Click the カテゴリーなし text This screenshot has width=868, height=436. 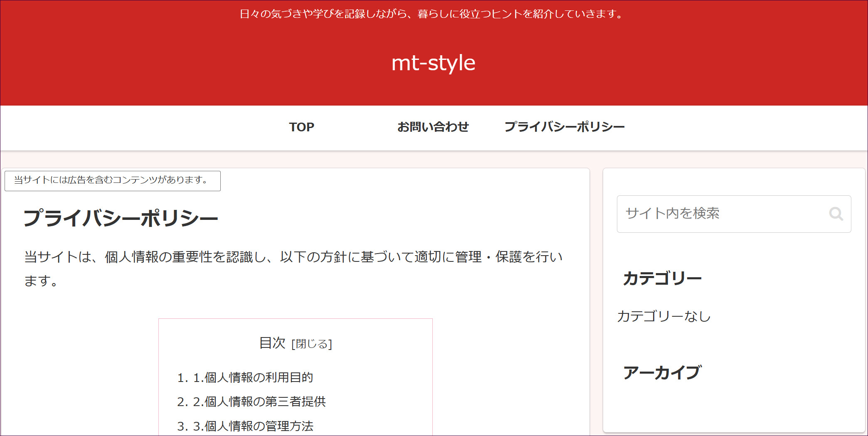coord(664,316)
